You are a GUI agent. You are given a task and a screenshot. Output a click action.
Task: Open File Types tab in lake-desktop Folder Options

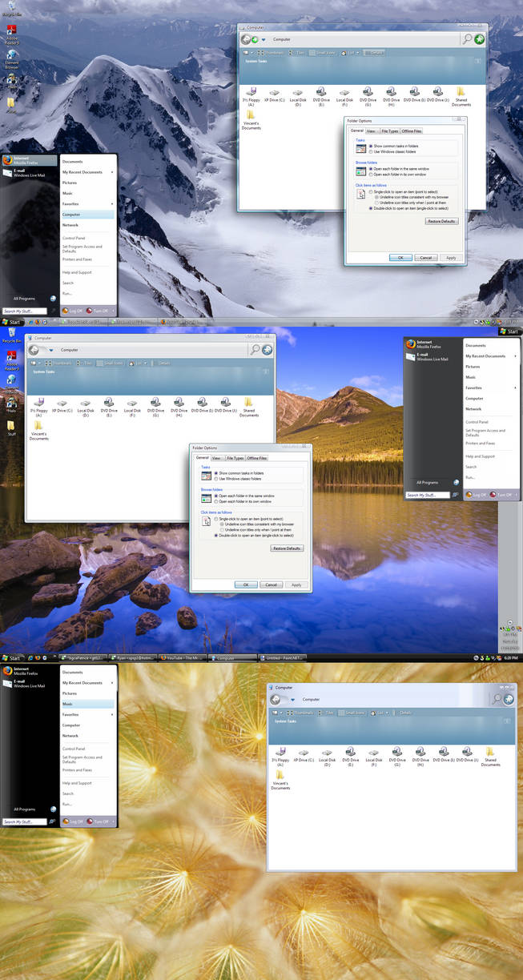235,458
